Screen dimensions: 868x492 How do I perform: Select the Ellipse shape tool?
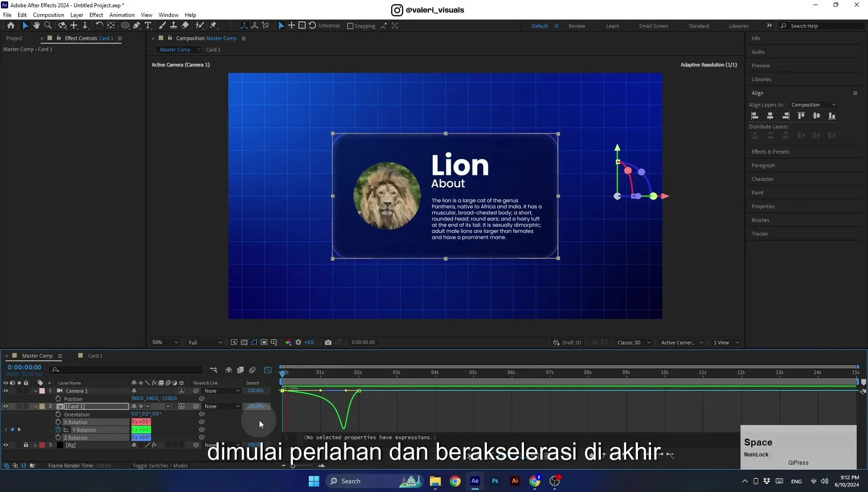pos(125,26)
